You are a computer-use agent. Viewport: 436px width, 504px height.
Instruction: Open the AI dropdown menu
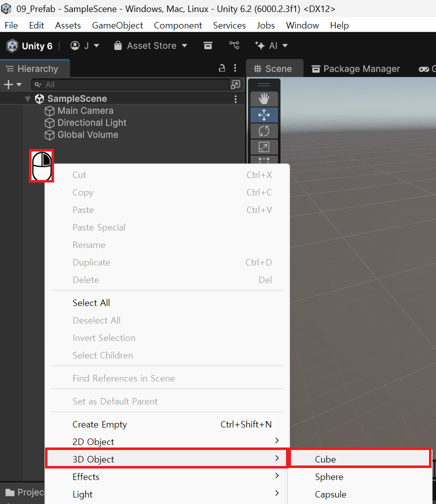point(271,45)
